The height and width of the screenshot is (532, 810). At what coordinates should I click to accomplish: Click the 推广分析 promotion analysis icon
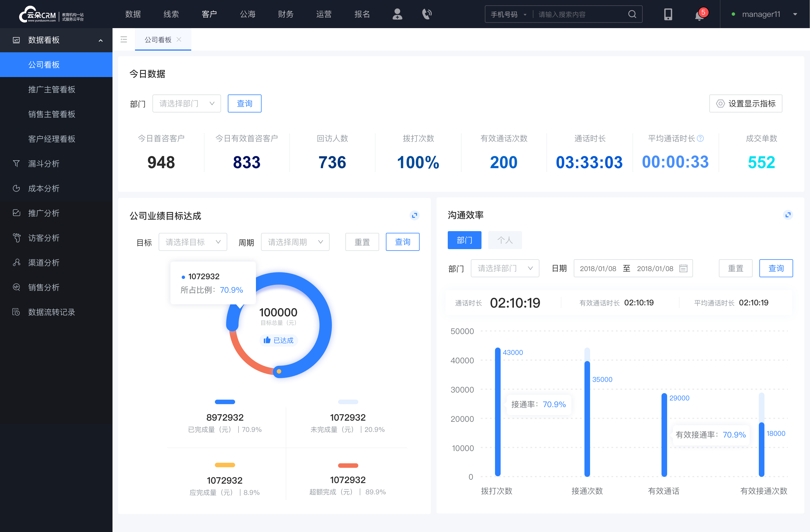[17, 213]
